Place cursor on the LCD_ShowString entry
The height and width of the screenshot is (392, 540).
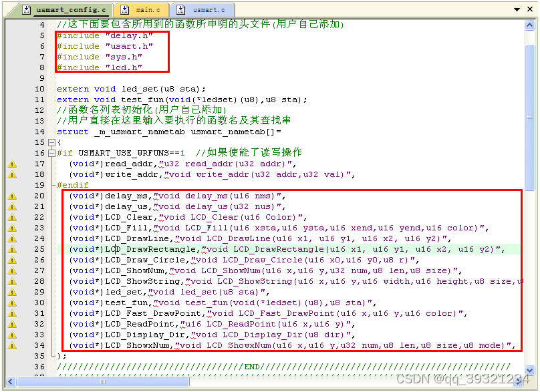pyautogui.click(x=296, y=281)
